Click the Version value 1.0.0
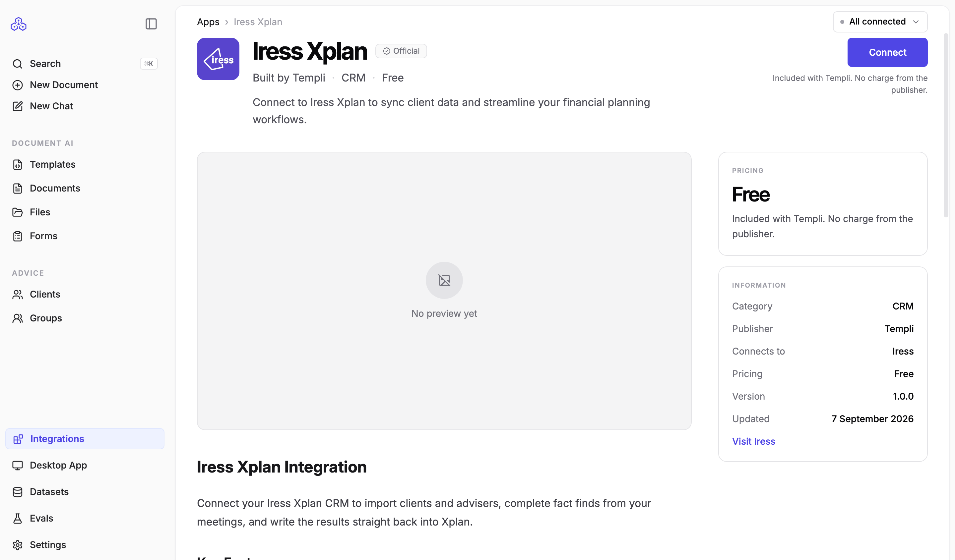The width and height of the screenshot is (955, 560). (903, 396)
